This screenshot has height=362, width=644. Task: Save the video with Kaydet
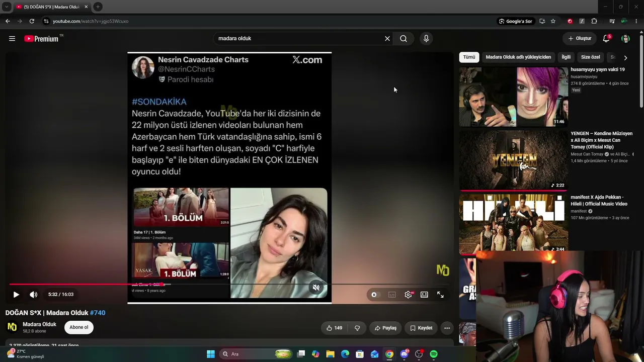421,328
